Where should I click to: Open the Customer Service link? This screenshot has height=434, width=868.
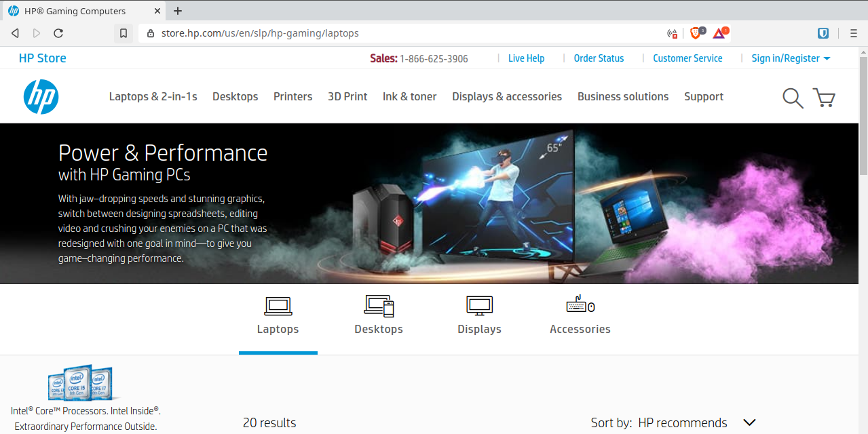pos(687,58)
